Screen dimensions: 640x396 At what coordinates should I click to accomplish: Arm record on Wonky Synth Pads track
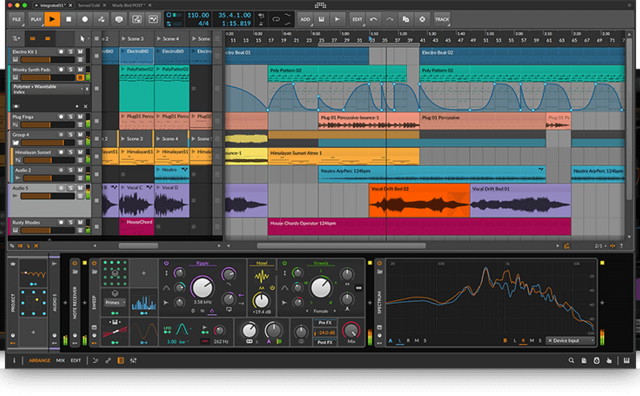pyautogui.click(x=61, y=70)
